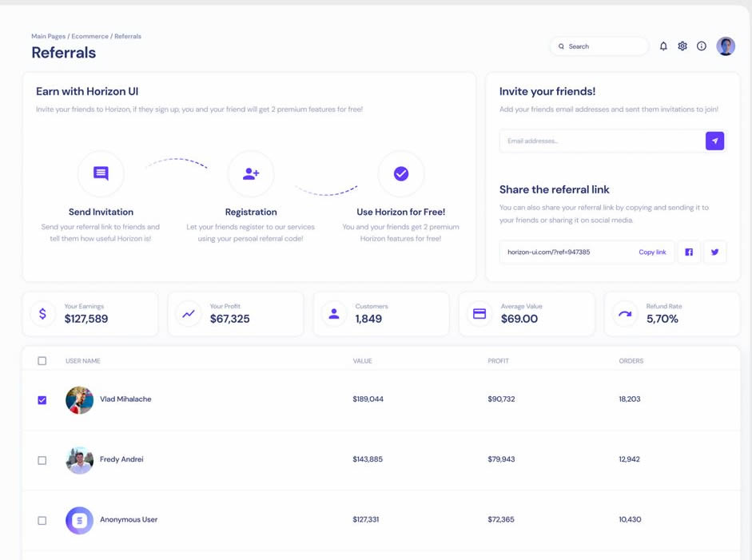Click the Send Invitation chat icon
The image size is (752, 560).
[101, 173]
